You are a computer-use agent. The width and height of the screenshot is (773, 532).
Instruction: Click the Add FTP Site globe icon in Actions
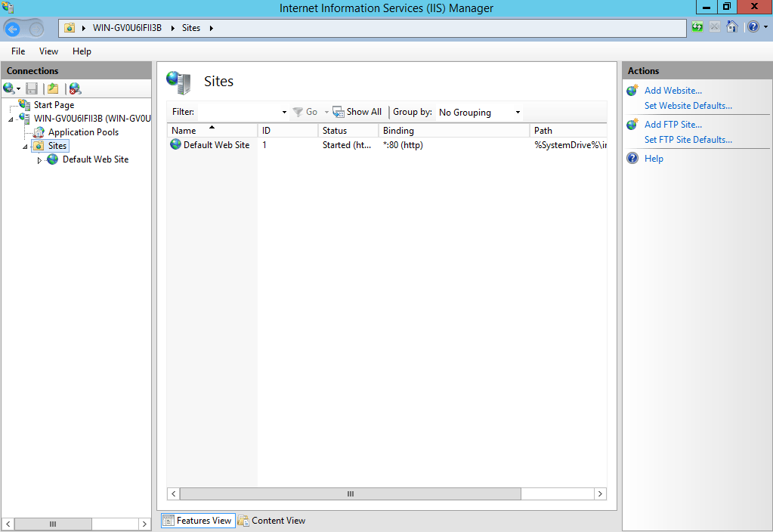632,124
